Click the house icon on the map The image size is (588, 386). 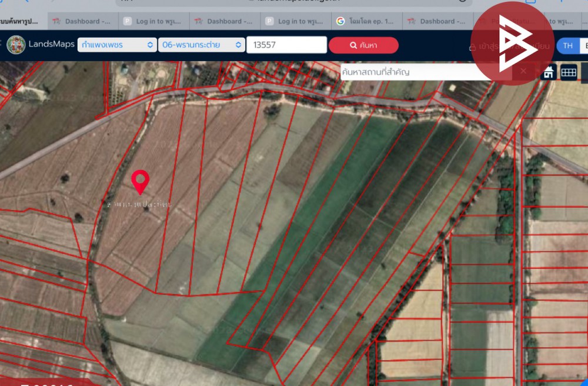coord(548,72)
